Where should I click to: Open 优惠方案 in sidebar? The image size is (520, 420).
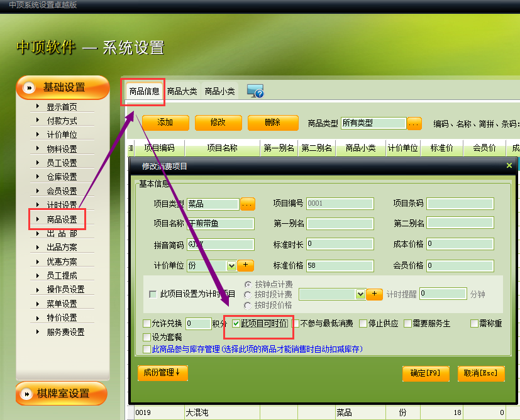click(62, 262)
